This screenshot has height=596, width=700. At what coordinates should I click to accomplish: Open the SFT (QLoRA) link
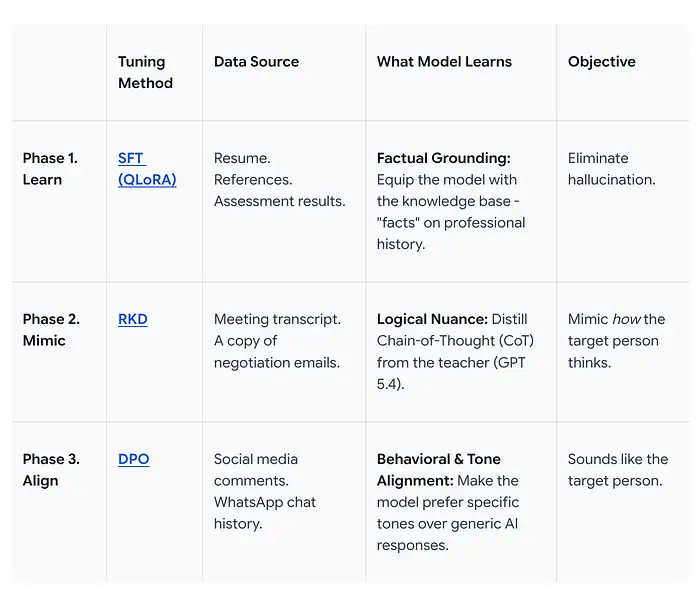146,169
